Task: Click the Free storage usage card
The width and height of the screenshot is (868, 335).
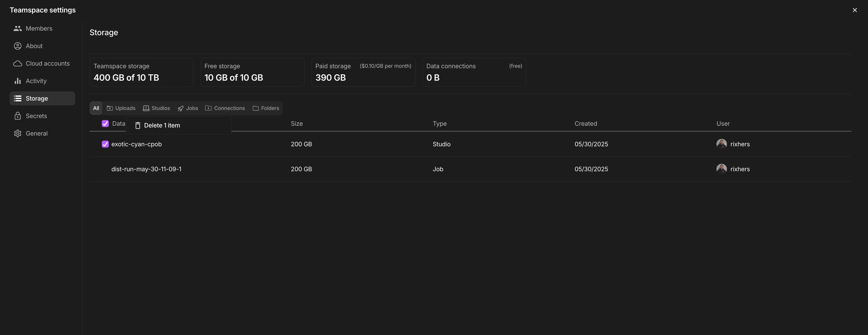Action: pos(252,72)
